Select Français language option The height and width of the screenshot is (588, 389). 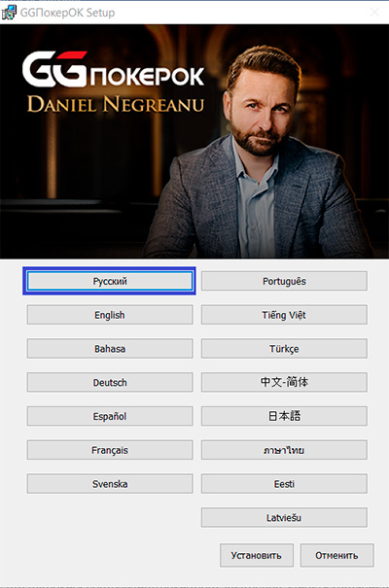[110, 450]
